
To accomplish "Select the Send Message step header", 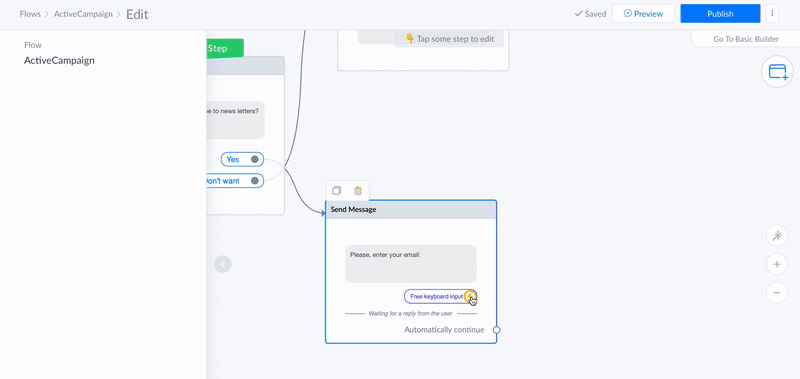I will (x=411, y=210).
